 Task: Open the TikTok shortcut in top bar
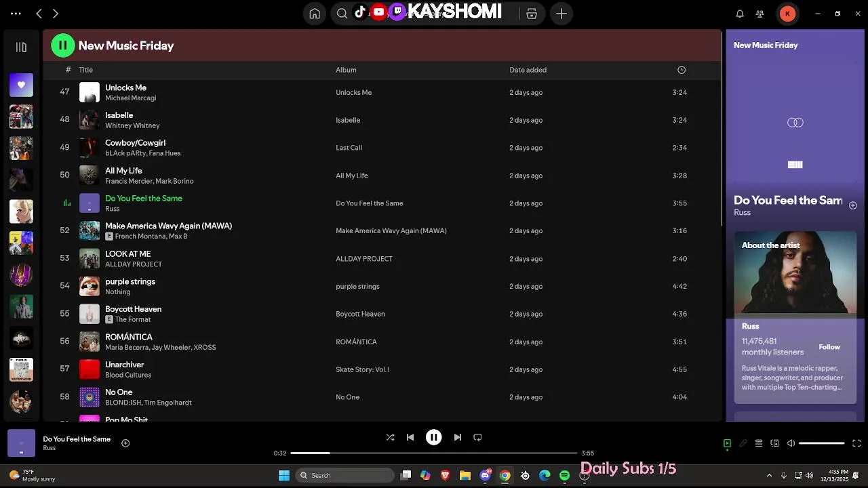(360, 12)
